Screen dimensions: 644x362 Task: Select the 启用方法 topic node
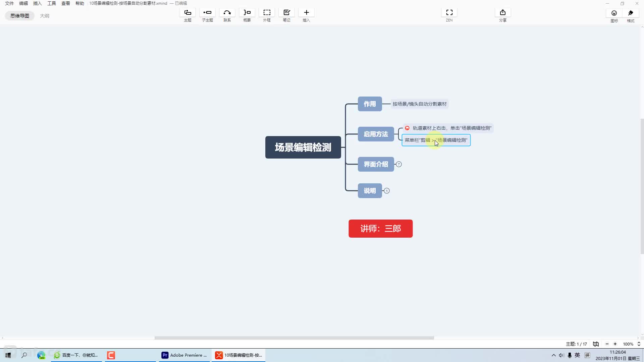tap(376, 134)
